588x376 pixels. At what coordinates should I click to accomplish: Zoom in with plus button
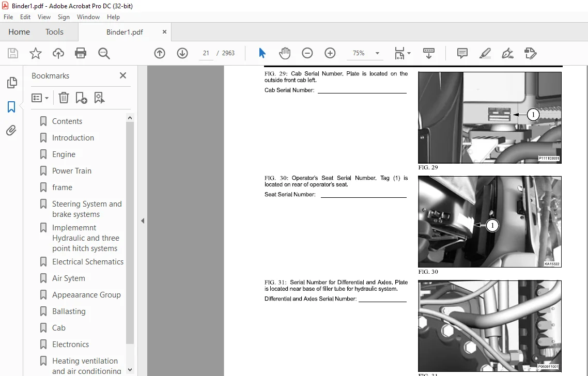(x=330, y=53)
